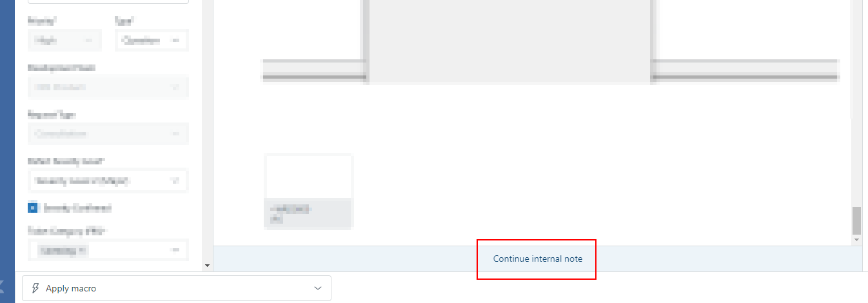Click the conversation pane scrollbar down arrow
Viewport: 868px width, 303px height.
point(856,240)
